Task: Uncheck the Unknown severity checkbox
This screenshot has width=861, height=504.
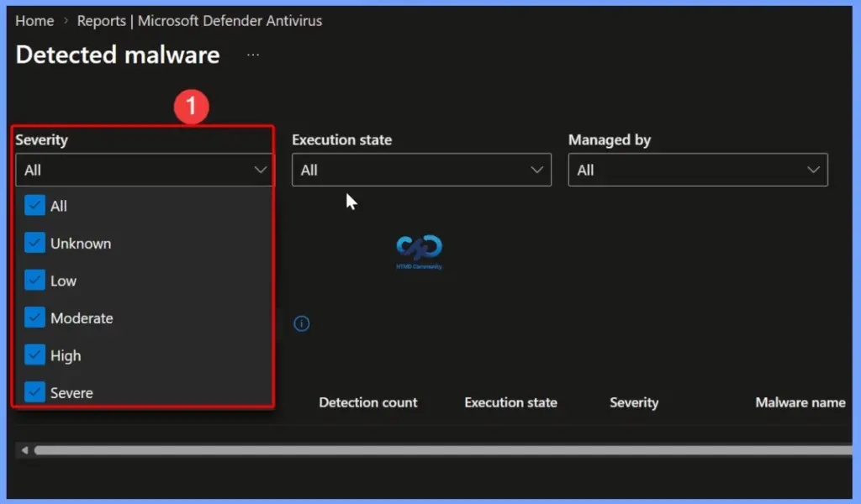Action: coord(34,243)
